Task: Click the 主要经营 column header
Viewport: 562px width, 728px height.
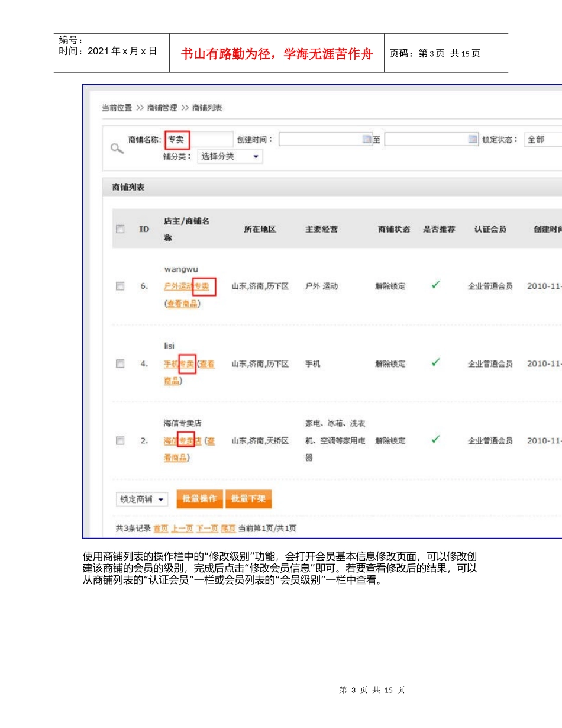Action: click(321, 229)
